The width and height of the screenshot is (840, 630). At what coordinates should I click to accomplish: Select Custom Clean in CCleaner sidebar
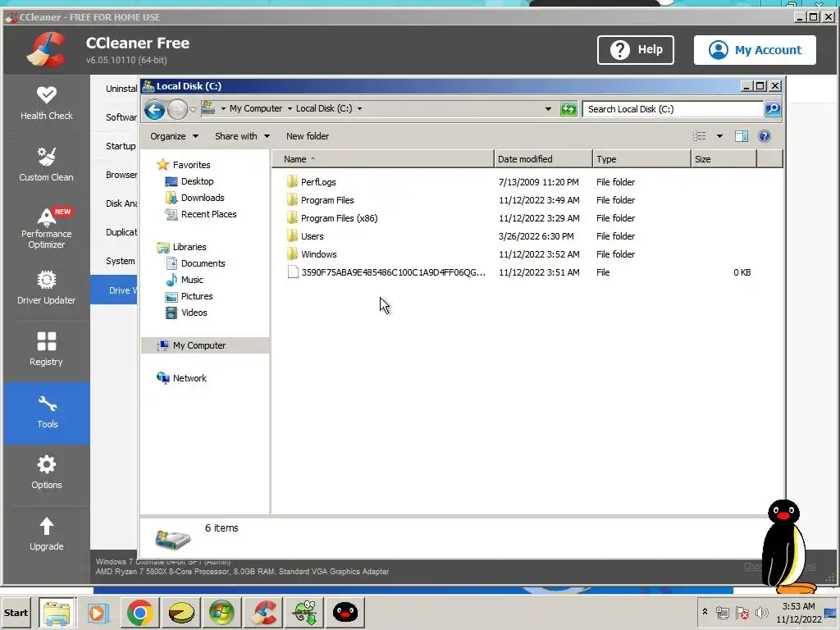pyautogui.click(x=47, y=165)
